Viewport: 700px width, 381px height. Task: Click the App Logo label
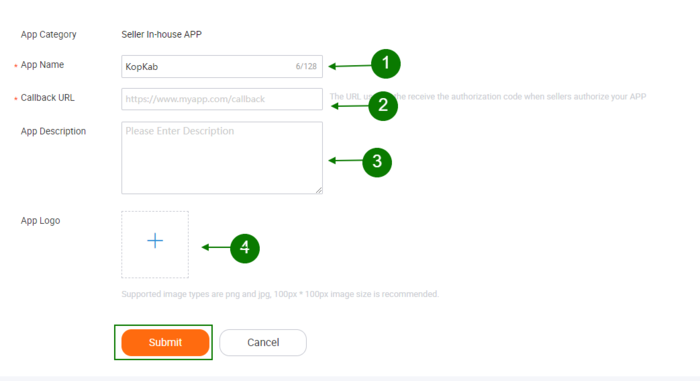tap(41, 221)
